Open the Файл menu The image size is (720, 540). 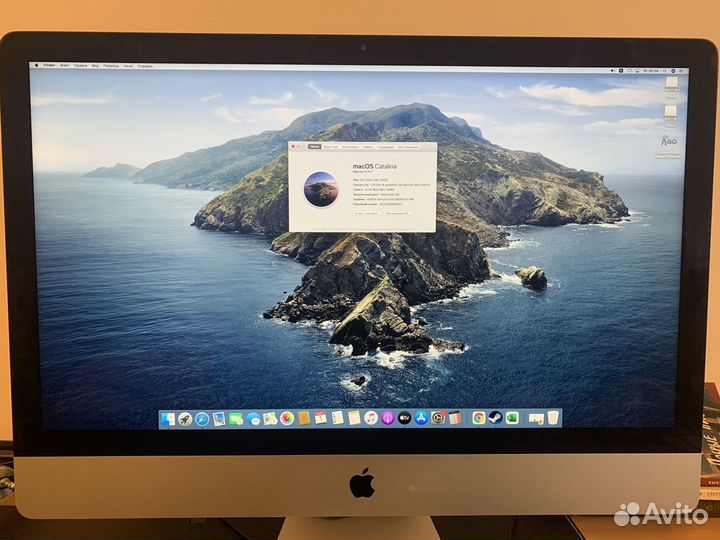[x=65, y=66]
